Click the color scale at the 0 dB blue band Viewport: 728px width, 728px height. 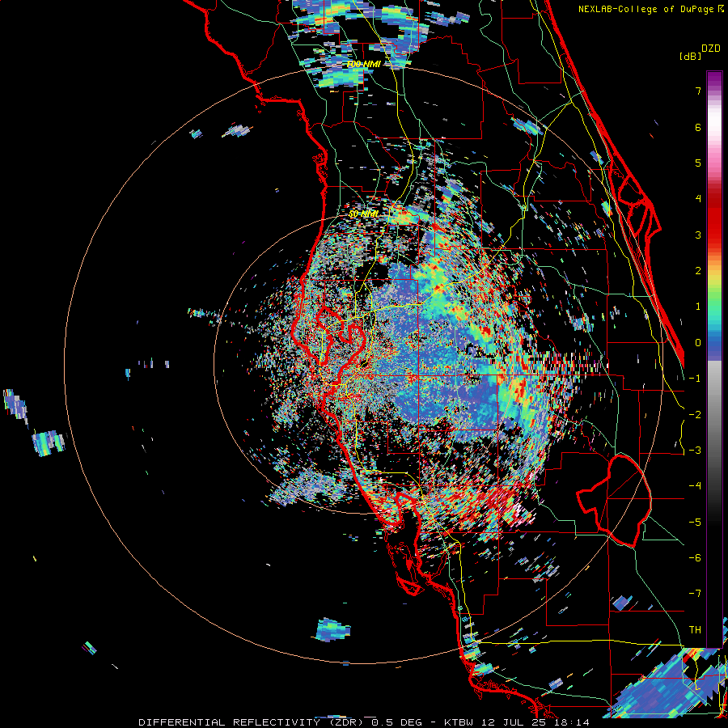[714, 343]
